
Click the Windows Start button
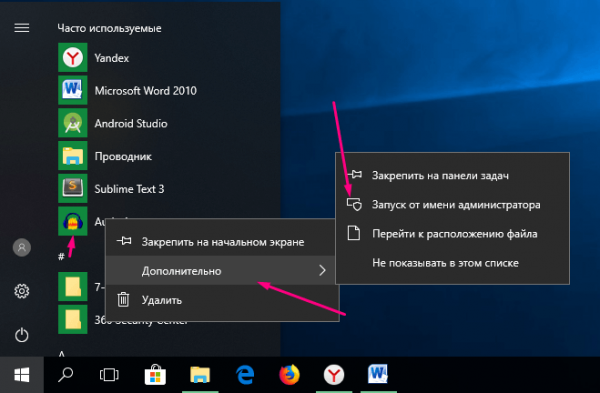tap(22, 375)
